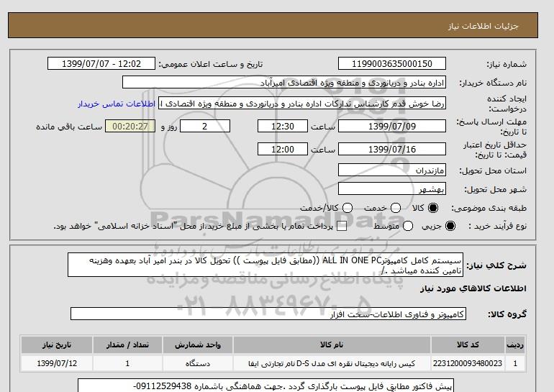
Task: Click the price validity date 1399/07/16
Action: pos(392,149)
